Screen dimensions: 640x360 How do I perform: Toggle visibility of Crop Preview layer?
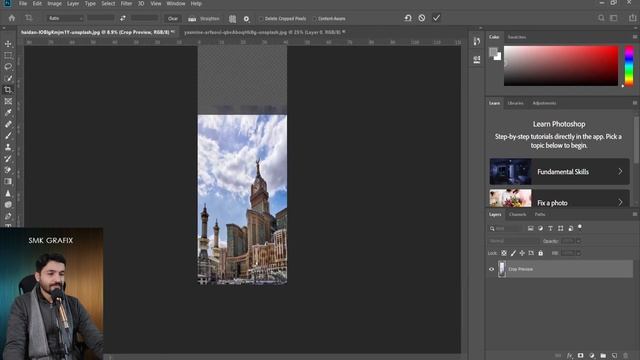coord(491,269)
